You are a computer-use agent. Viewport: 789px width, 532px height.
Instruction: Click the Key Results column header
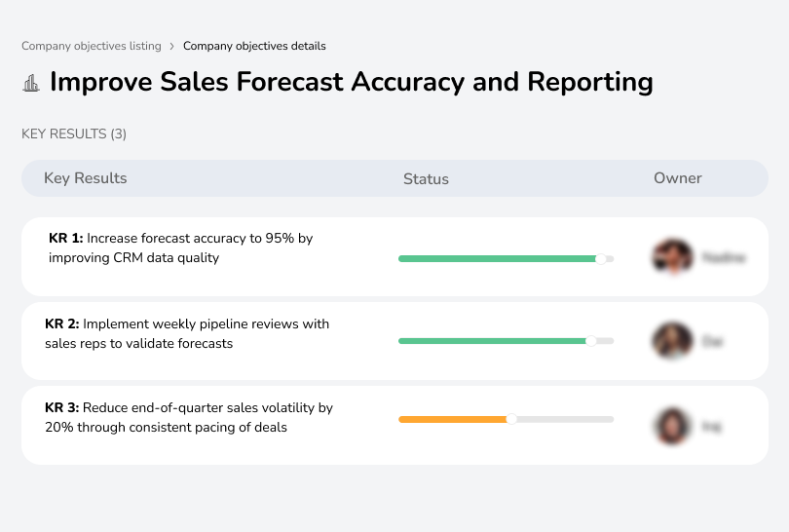(x=85, y=178)
